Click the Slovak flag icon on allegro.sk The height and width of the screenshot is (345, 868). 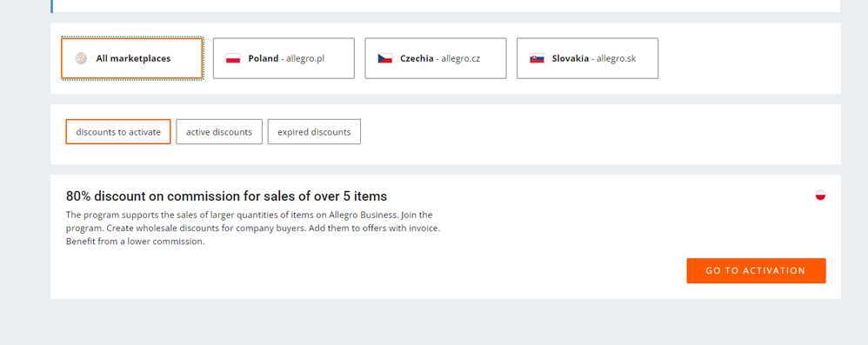point(537,58)
